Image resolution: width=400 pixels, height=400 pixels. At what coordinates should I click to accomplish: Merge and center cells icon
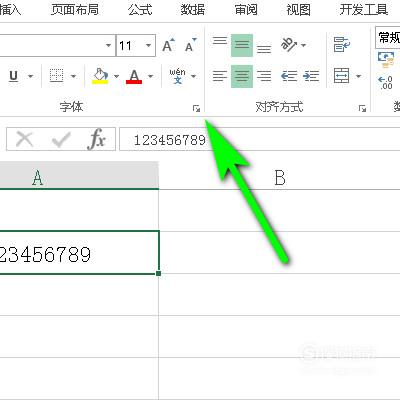coord(342,76)
